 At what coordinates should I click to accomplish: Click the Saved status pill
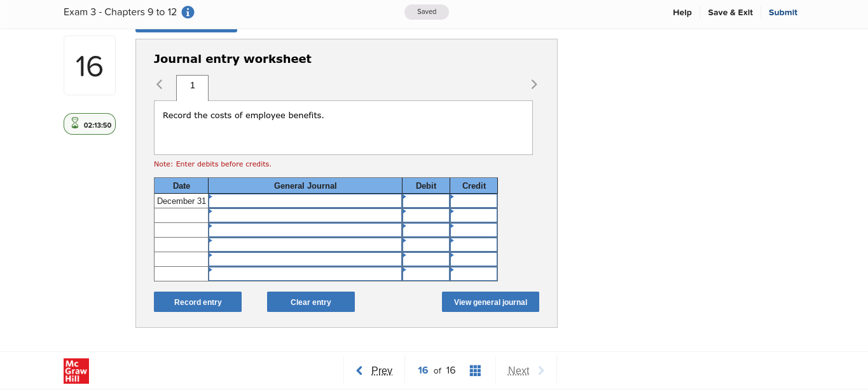coord(426,11)
